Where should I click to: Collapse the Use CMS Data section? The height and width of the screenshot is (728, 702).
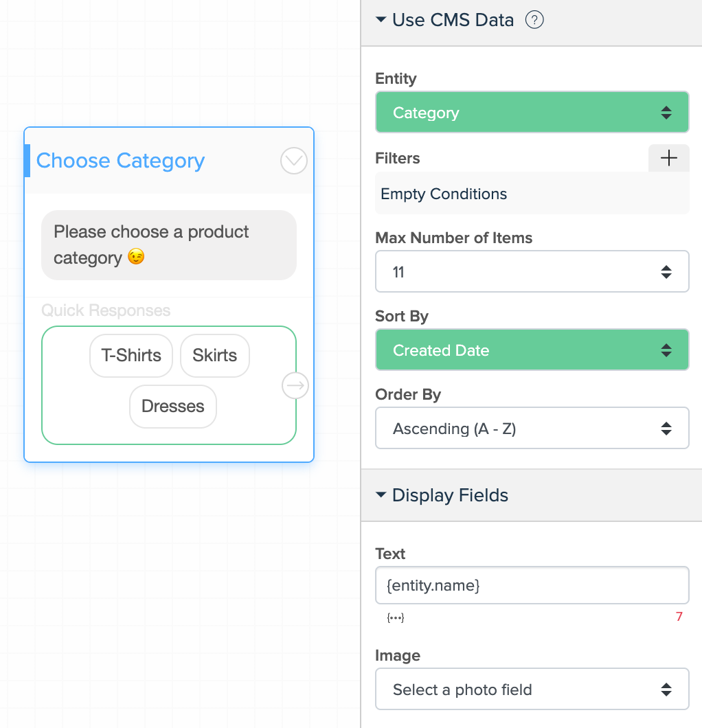381,19
